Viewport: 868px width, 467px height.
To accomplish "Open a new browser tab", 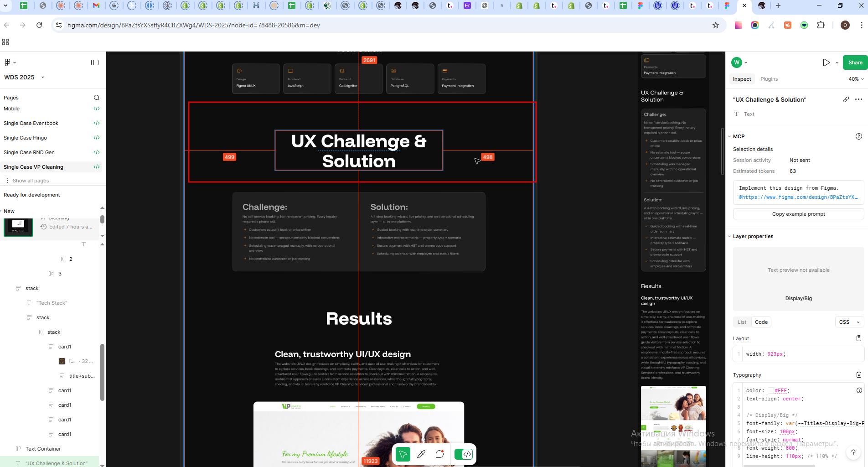I will 778,5.
